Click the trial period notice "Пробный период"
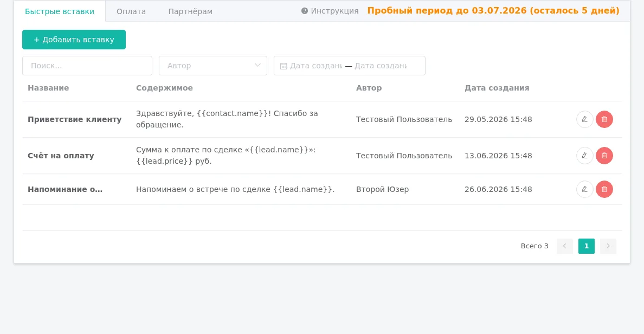Screen dimensions: 644x334 tap(493, 11)
